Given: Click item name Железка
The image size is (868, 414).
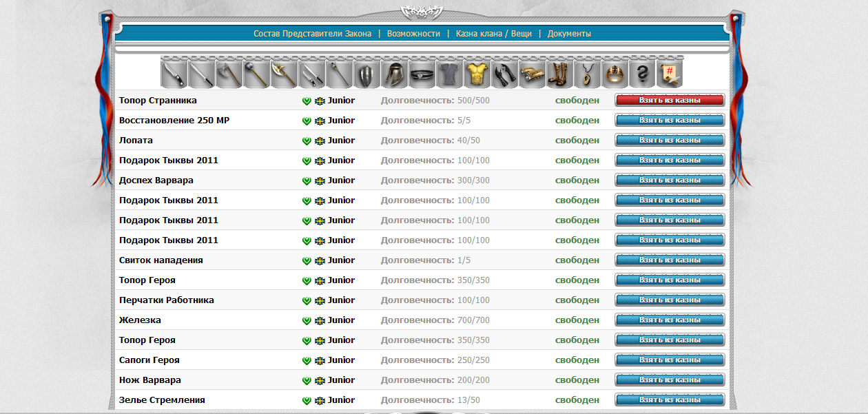Looking at the screenshot, I should click(140, 320).
